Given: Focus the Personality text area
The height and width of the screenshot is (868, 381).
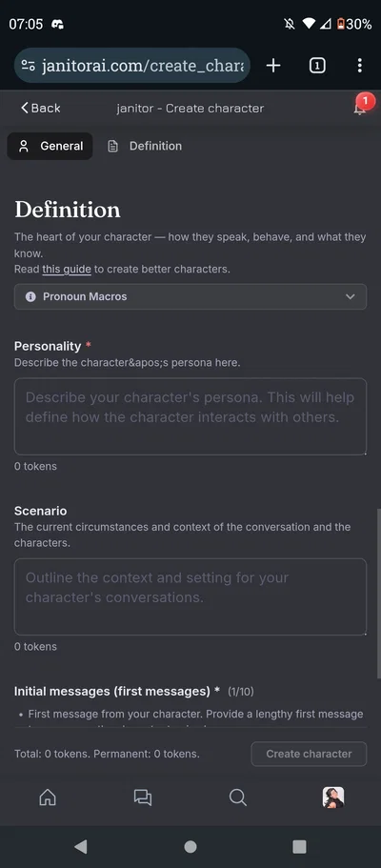Looking at the screenshot, I should (190, 416).
